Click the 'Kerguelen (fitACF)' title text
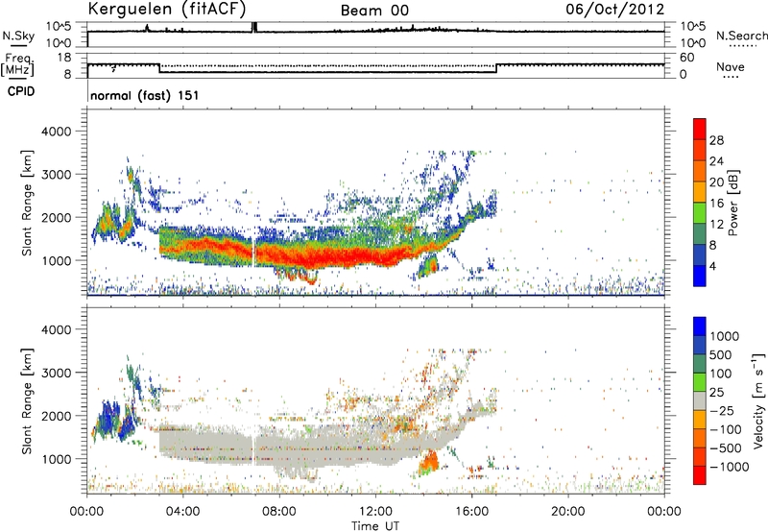768x532 pixels. (x=166, y=10)
